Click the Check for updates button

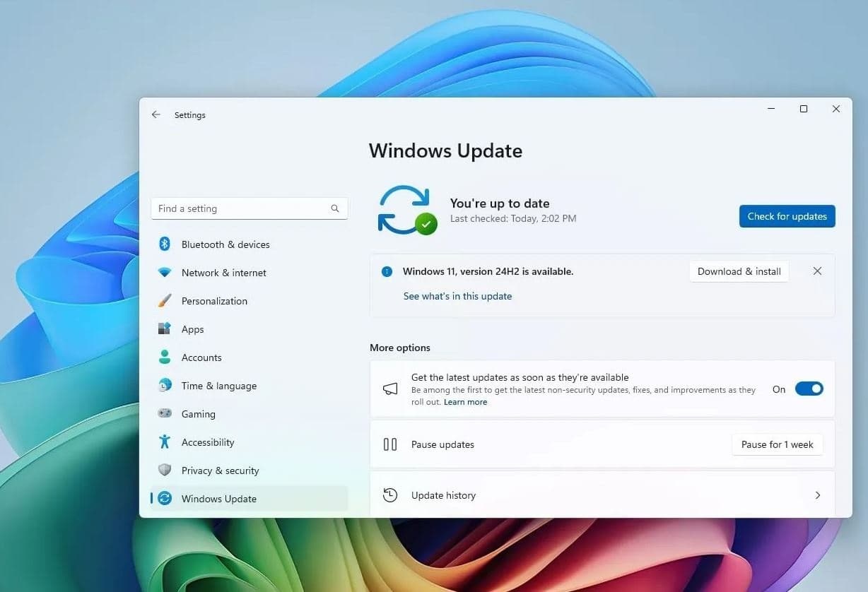(x=787, y=216)
